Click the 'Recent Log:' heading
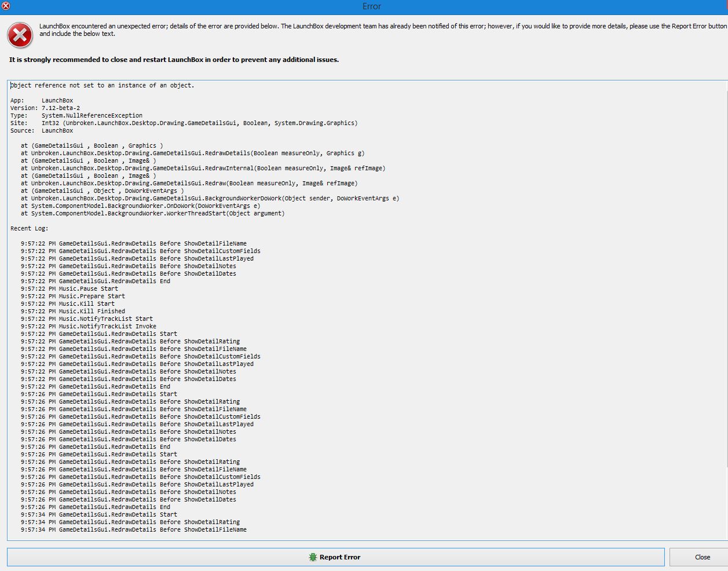 tap(30, 228)
